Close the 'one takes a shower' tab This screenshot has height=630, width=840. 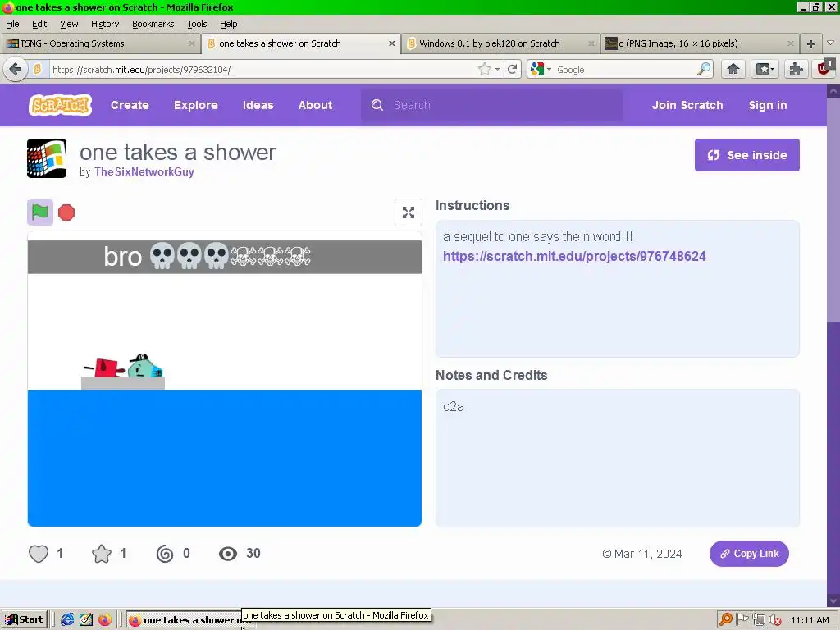391,43
